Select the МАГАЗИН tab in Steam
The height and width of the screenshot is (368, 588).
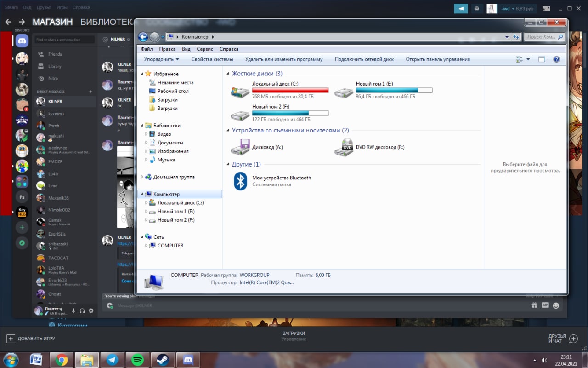[x=52, y=22]
